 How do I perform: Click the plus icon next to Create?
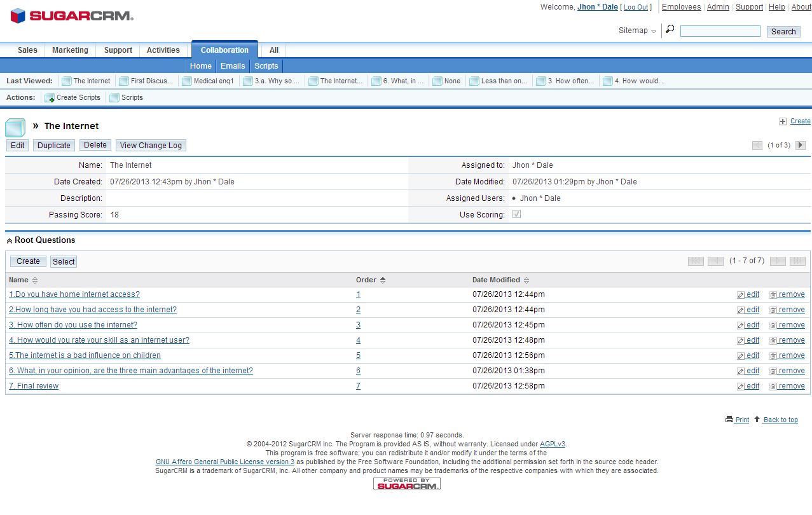coord(783,121)
